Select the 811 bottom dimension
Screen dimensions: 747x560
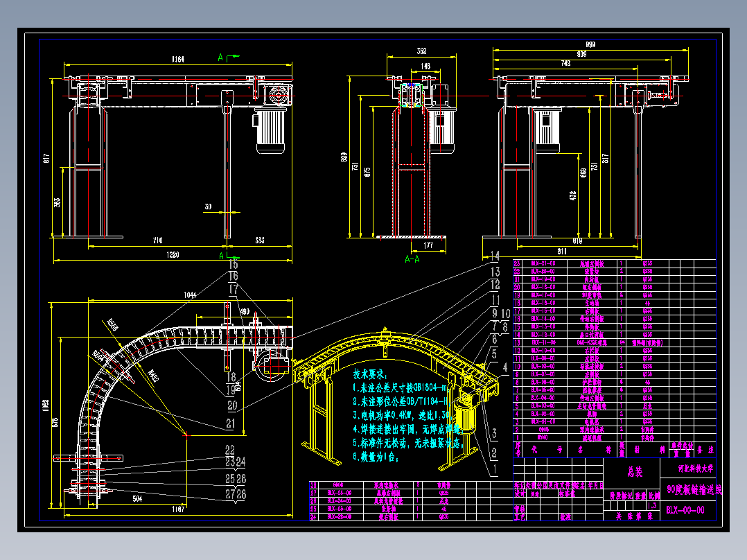pyautogui.click(x=562, y=251)
